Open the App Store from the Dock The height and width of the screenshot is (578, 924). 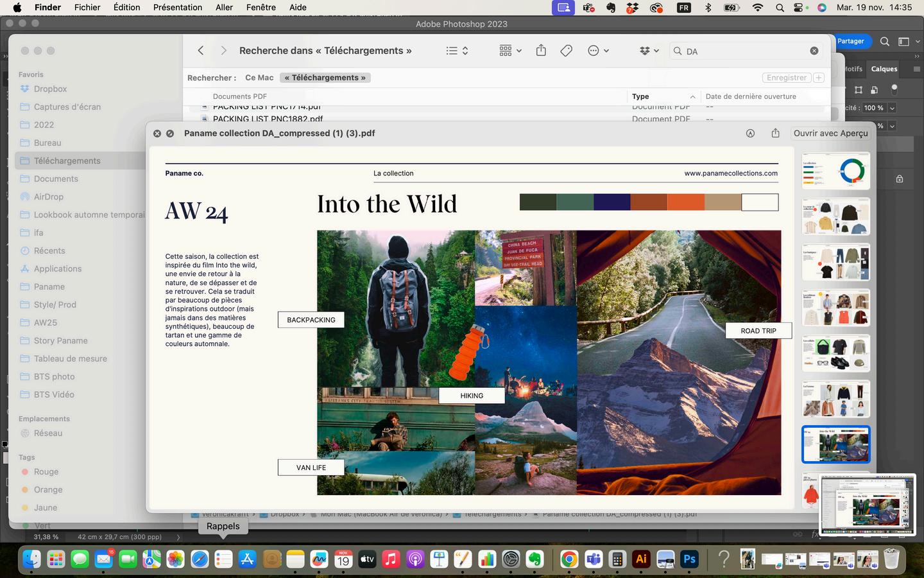pyautogui.click(x=247, y=559)
